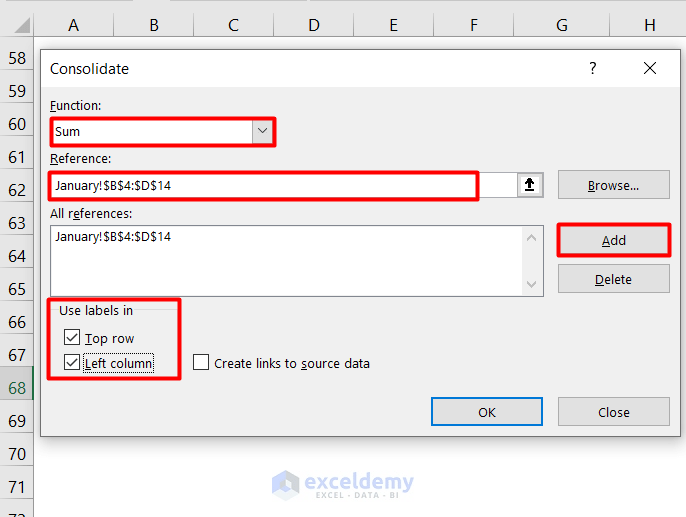Click the help question mark icon
The image size is (686, 517).
point(592,68)
